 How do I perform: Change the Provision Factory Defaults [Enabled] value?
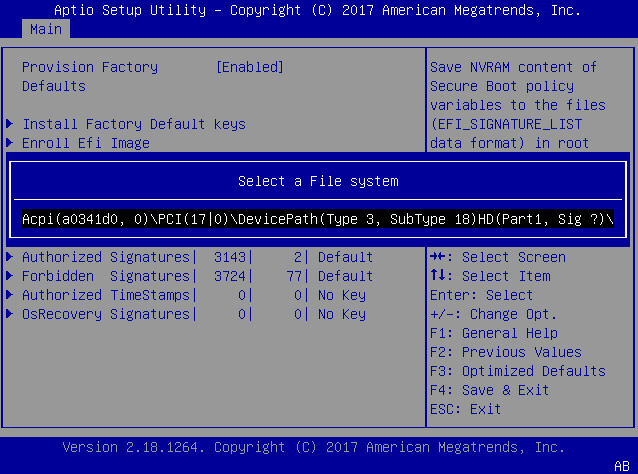click(249, 67)
